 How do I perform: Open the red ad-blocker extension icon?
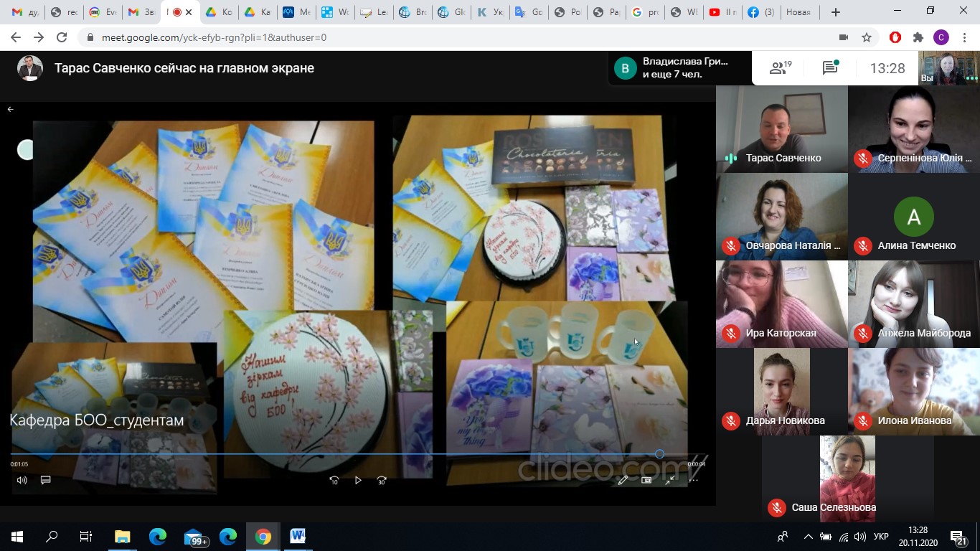coord(895,37)
